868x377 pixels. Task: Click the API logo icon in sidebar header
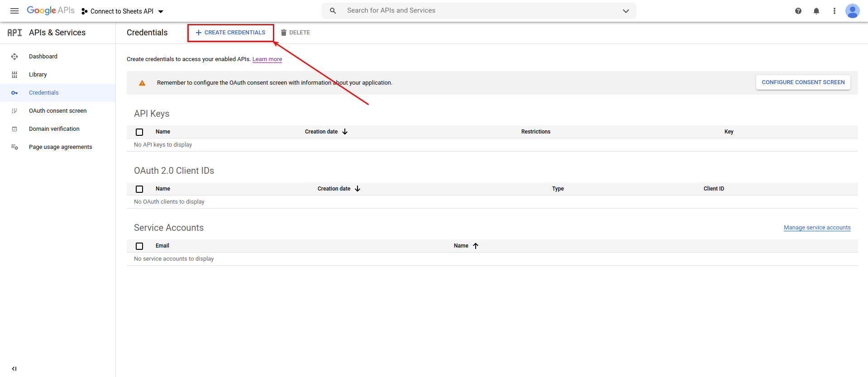tap(14, 33)
